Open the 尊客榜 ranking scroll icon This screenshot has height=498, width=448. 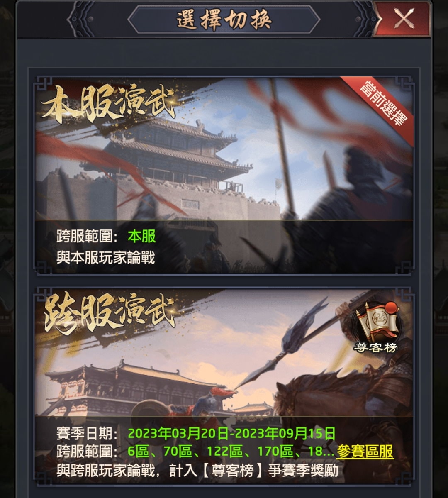click(376, 327)
